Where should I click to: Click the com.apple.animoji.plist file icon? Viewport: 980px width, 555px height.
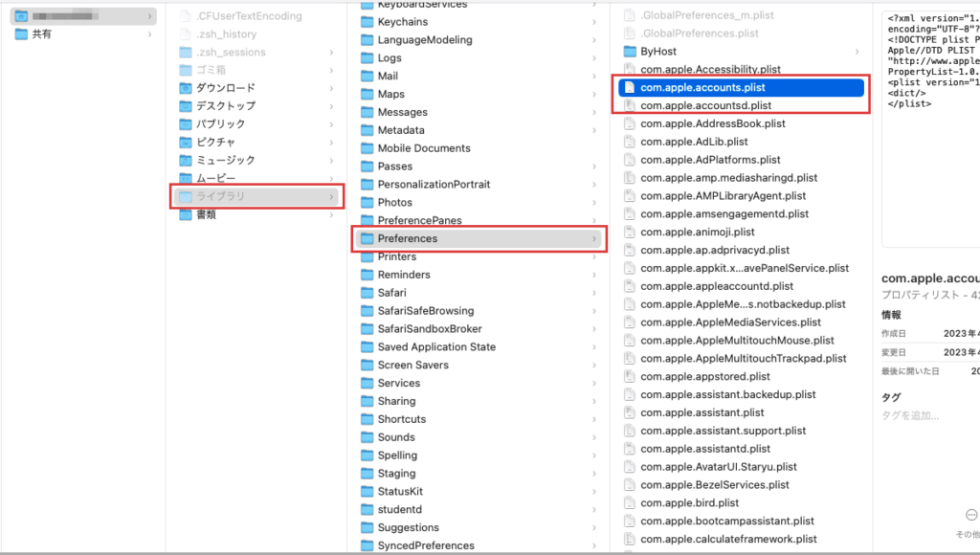point(630,233)
